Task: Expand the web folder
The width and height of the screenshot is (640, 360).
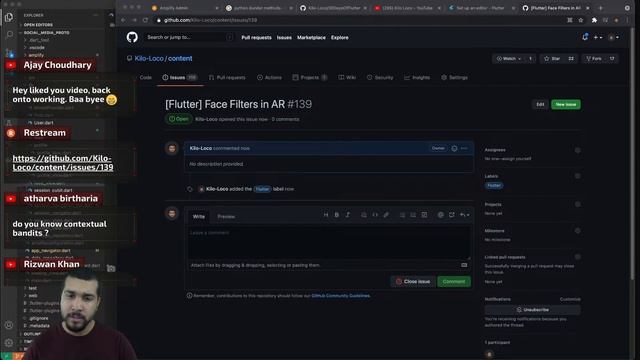Action: click(33, 296)
